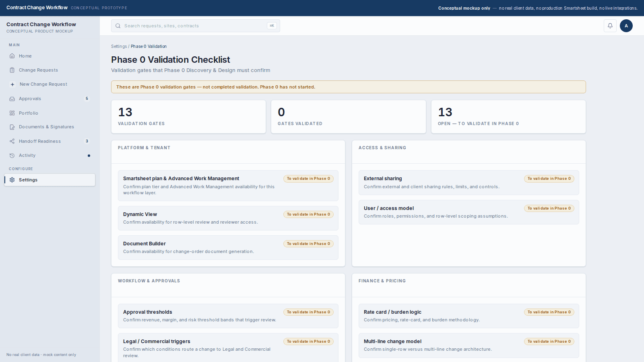Click the Platform & Tenant section header
The height and width of the screenshot is (362, 644).
point(144,148)
